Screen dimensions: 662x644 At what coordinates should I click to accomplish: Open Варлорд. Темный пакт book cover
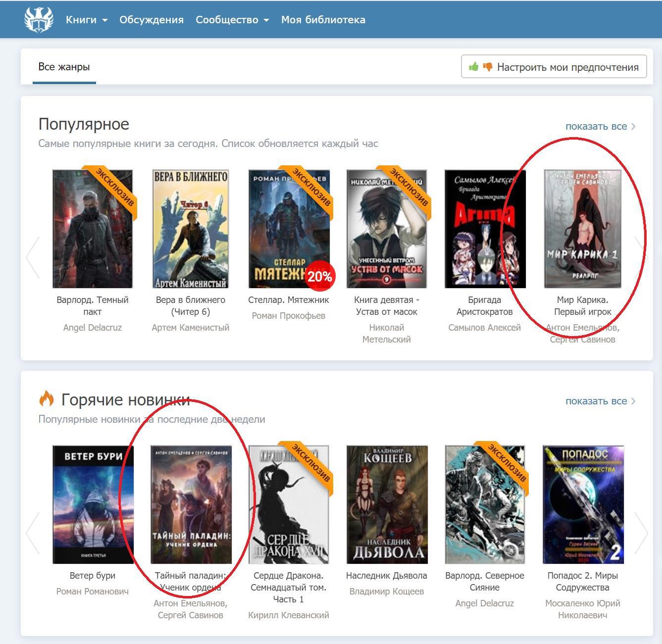pos(93,229)
